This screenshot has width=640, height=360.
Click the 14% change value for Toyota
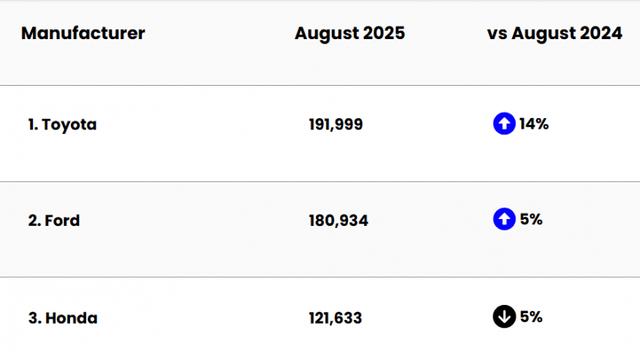pos(534,124)
